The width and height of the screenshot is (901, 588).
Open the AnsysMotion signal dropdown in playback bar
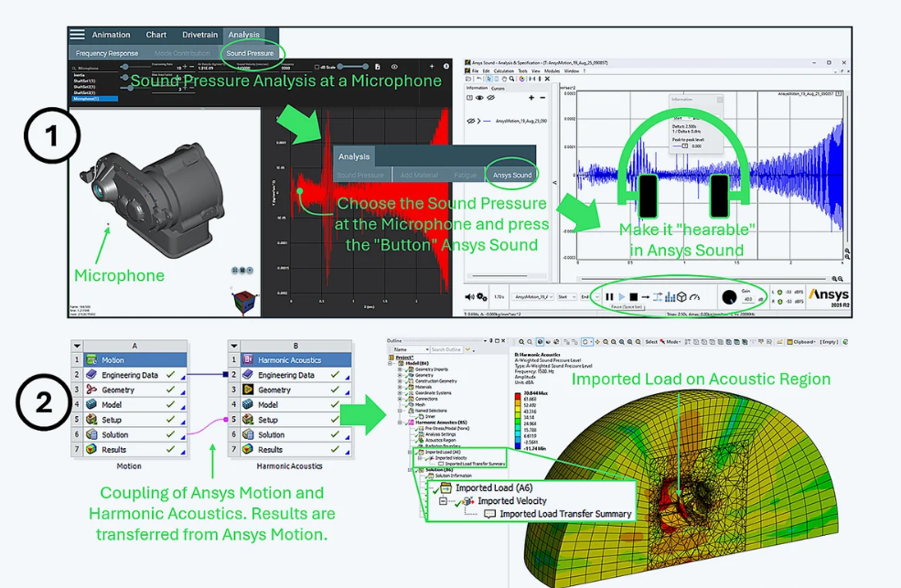pyautogui.click(x=532, y=297)
